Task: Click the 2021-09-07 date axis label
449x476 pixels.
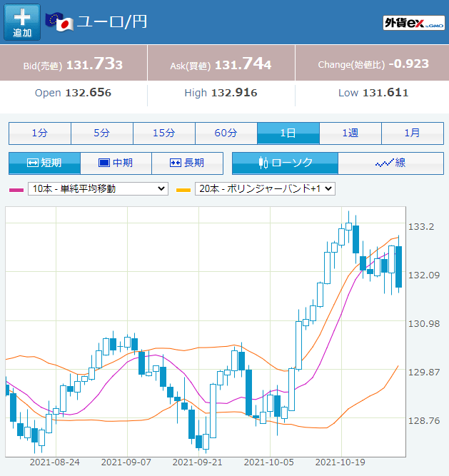Action: coord(126,462)
